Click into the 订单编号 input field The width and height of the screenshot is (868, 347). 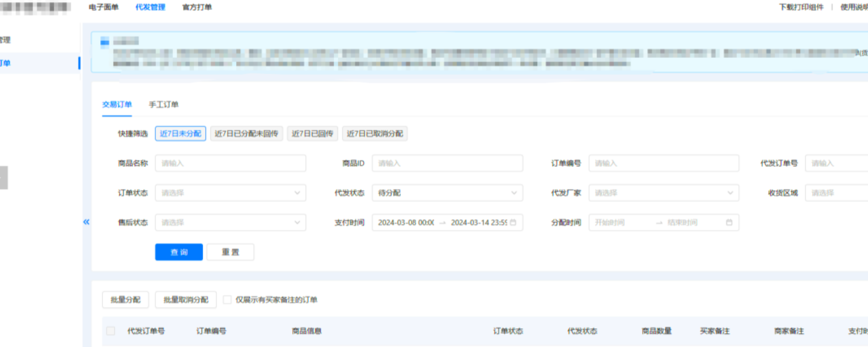pos(663,163)
